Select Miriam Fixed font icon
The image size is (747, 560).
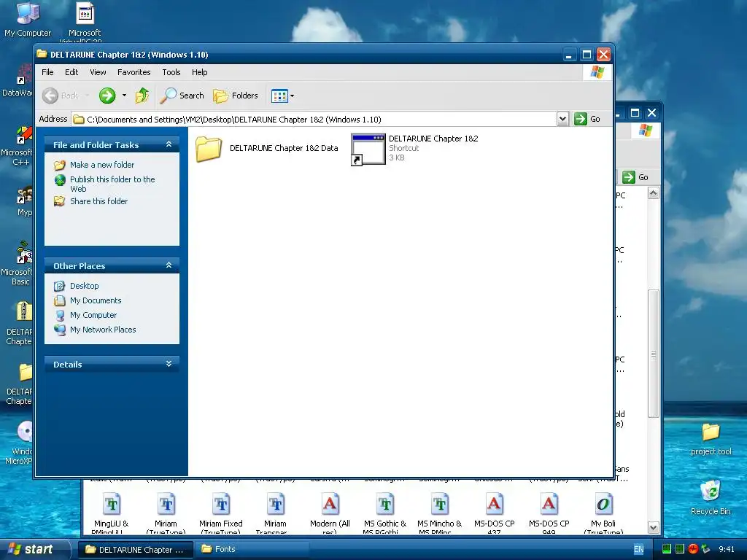tap(220, 513)
